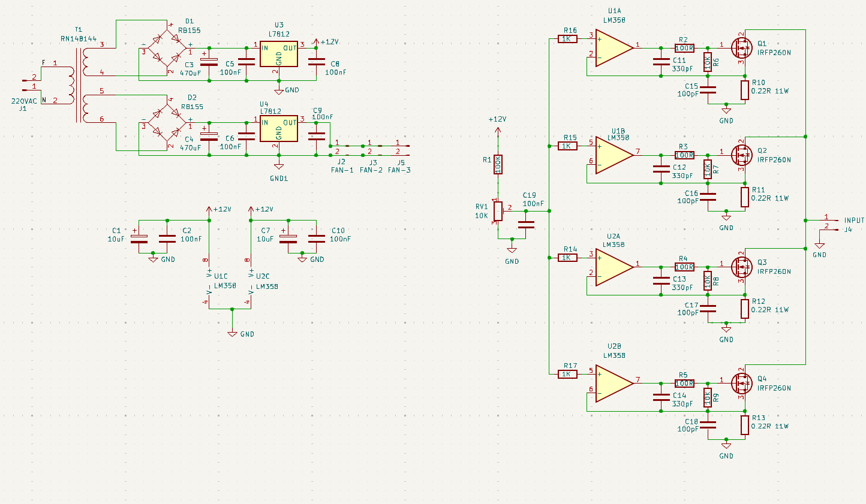Select capacitor C19 100nF symbol
866x504 pixels.
click(x=526, y=224)
